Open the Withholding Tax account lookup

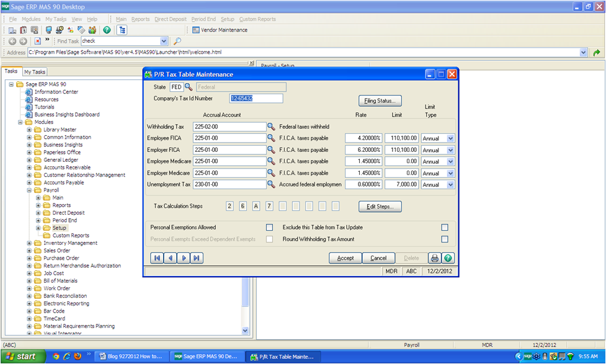[271, 127]
